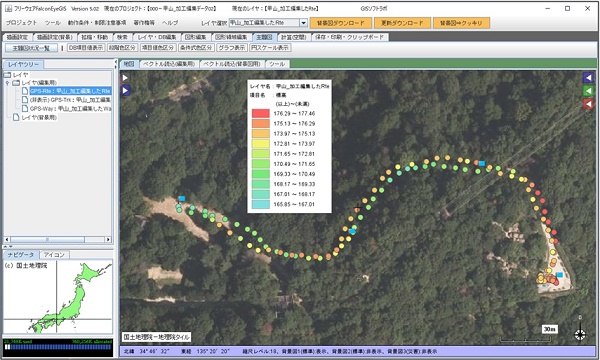The height and width of the screenshot is (360, 600).
Task: Click the blue right-arrow icon on the map
Action: pos(126,91)
